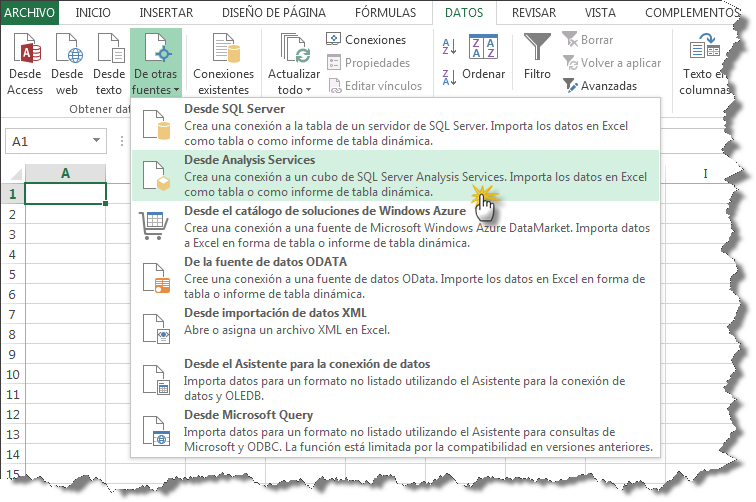Click the Windows Azure shopping cart icon
The height and width of the screenshot is (502, 756).
[154, 226]
